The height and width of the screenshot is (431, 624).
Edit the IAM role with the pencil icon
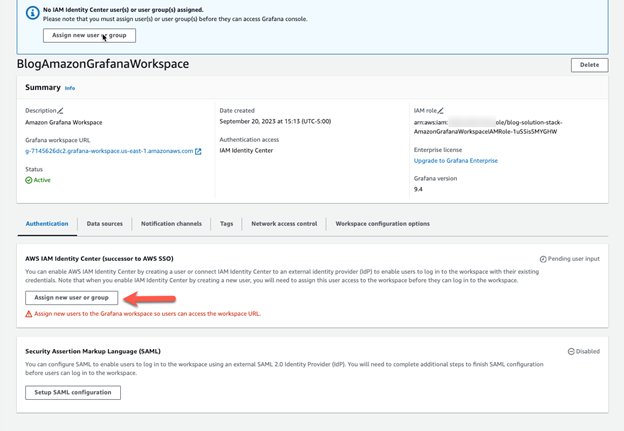(441, 111)
